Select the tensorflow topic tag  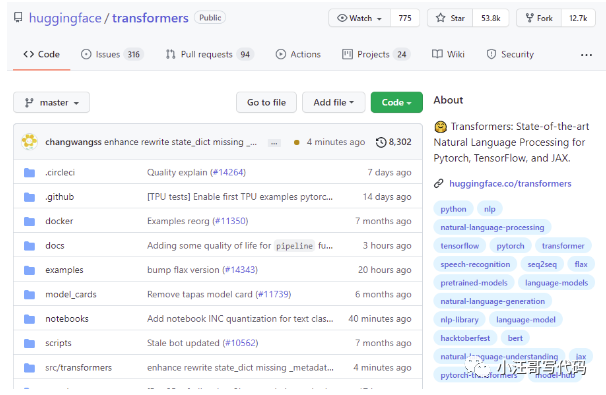tap(460, 246)
